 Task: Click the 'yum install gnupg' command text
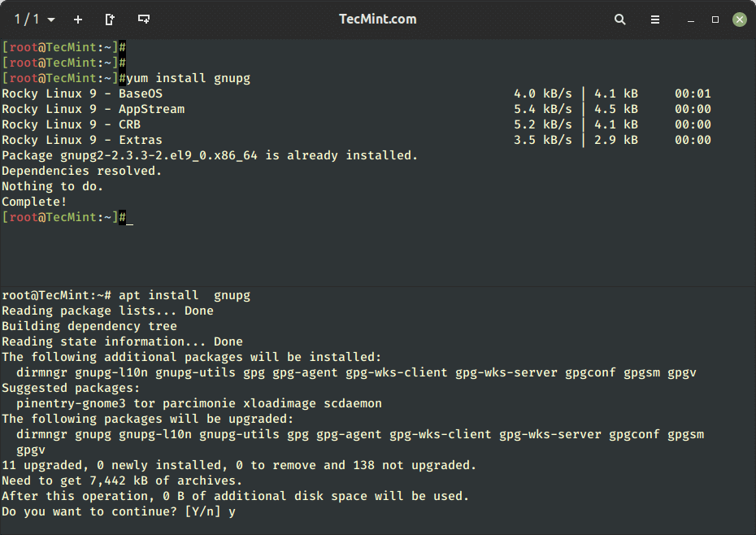point(189,78)
